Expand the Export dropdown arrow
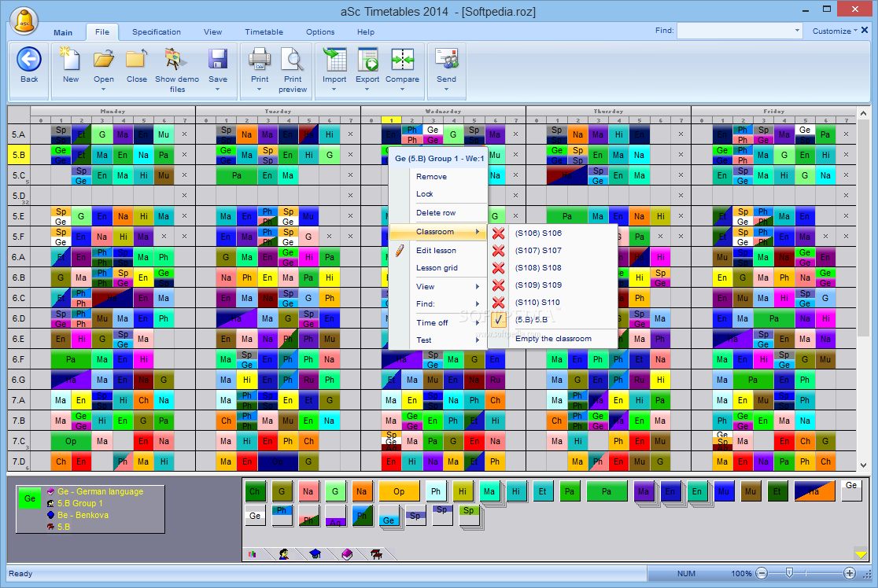This screenshot has height=588, width=878. coord(367,90)
